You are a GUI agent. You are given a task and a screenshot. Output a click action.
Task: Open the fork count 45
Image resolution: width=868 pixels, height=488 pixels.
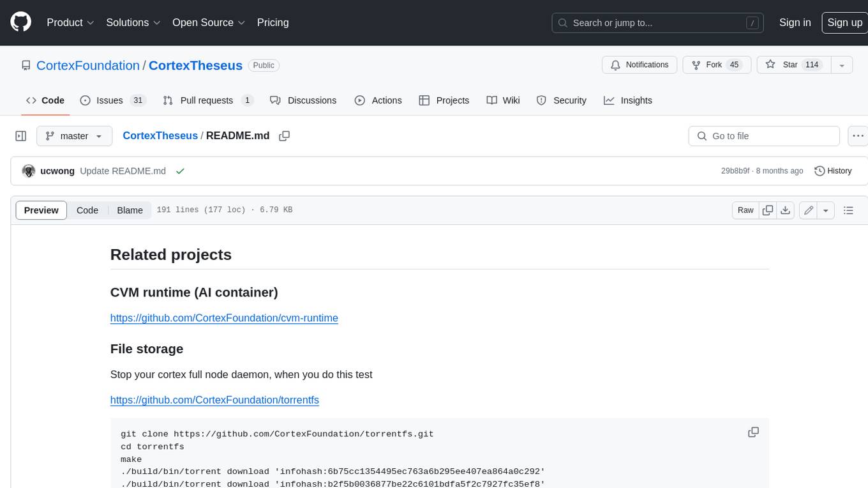tap(734, 65)
